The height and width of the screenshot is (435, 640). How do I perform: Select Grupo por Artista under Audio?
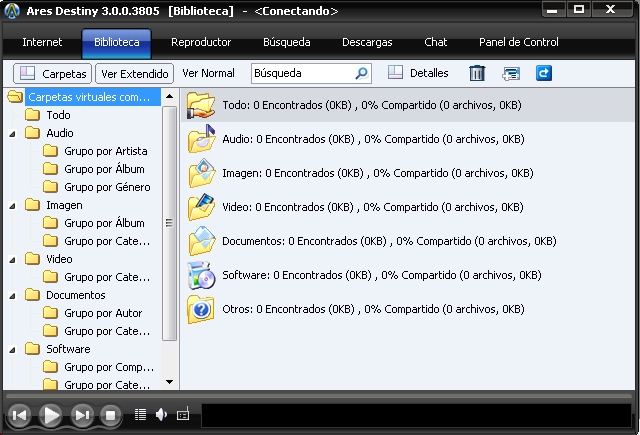coord(106,151)
